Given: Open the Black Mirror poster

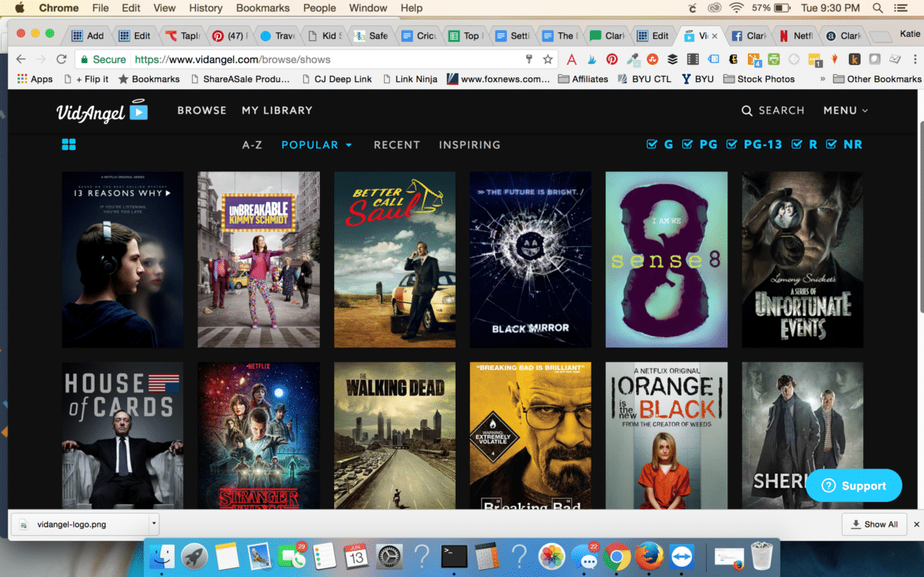Looking at the screenshot, I should pyautogui.click(x=531, y=259).
